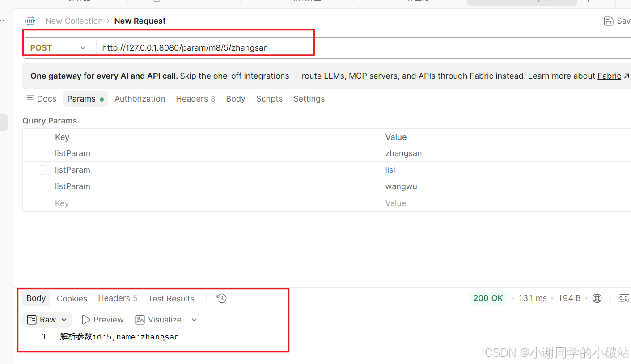631x364 pixels.
Task: Open the response Cookies tab
Action: coord(72,298)
